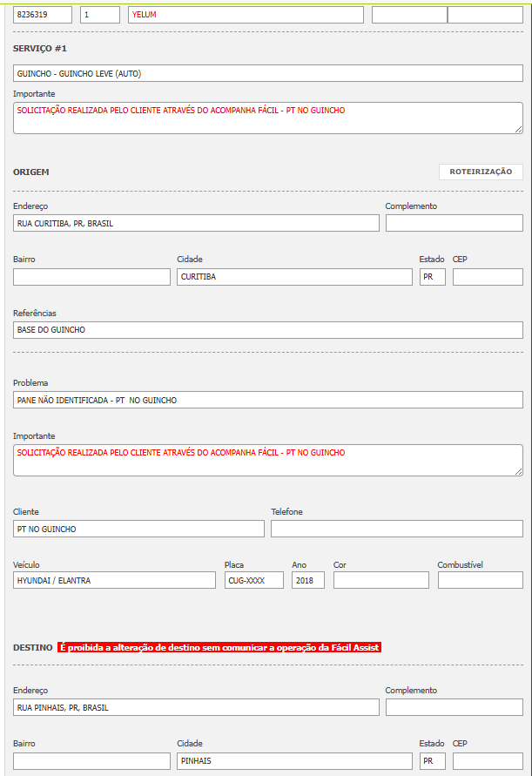This screenshot has height=776, width=532.
Task: Focus the Origem Complemento field
Action: 454,223
